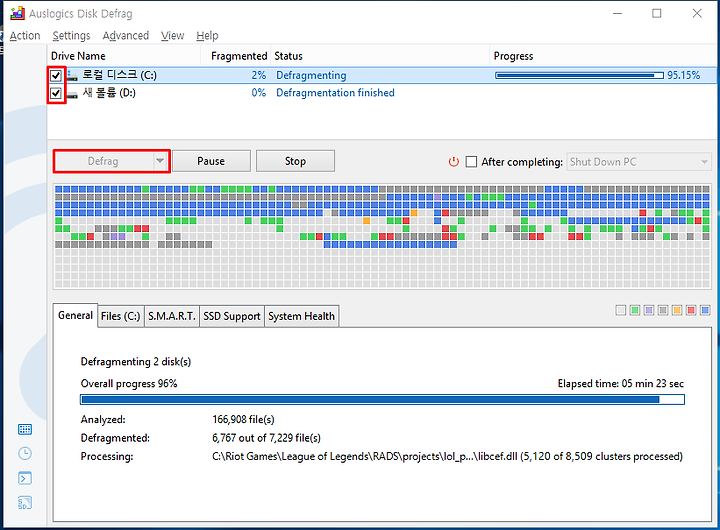Switch to the General tab
This screenshot has height=530, width=720.
[x=75, y=316]
